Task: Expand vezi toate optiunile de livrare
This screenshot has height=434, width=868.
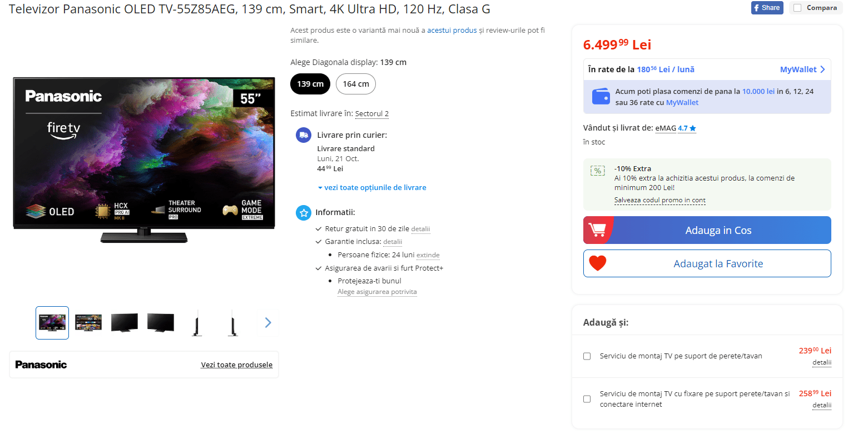Action: [x=372, y=188]
